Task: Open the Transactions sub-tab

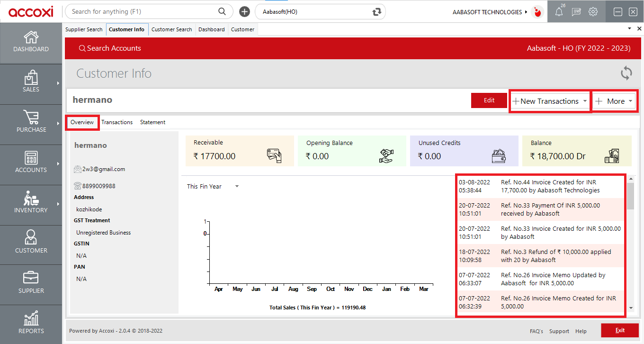Action: [117, 122]
